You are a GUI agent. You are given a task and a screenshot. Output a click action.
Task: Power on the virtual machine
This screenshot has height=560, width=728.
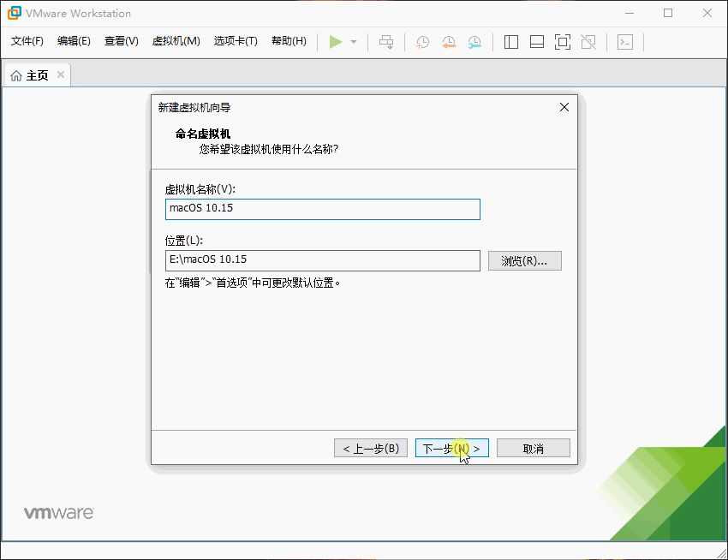click(336, 41)
